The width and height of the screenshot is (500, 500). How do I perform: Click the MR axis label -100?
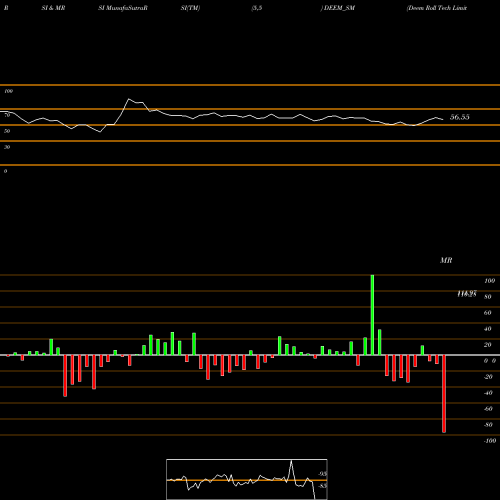point(490,441)
